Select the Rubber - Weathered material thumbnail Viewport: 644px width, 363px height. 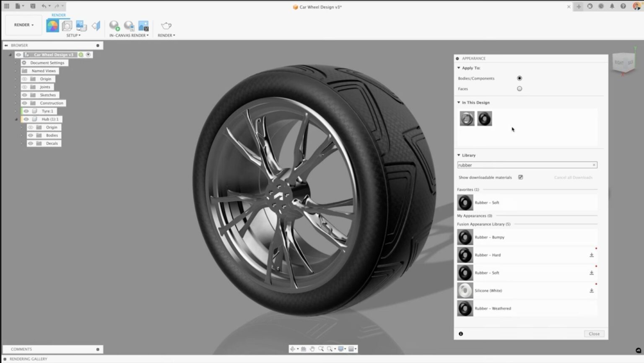click(x=465, y=308)
